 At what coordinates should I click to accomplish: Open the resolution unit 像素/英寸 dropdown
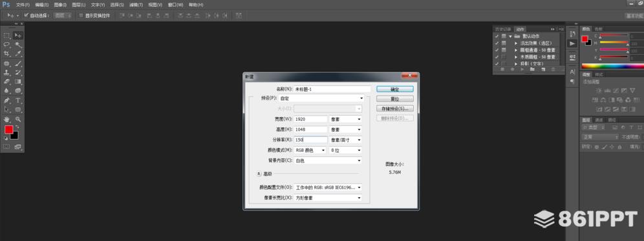pyautogui.click(x=345, y=140)
